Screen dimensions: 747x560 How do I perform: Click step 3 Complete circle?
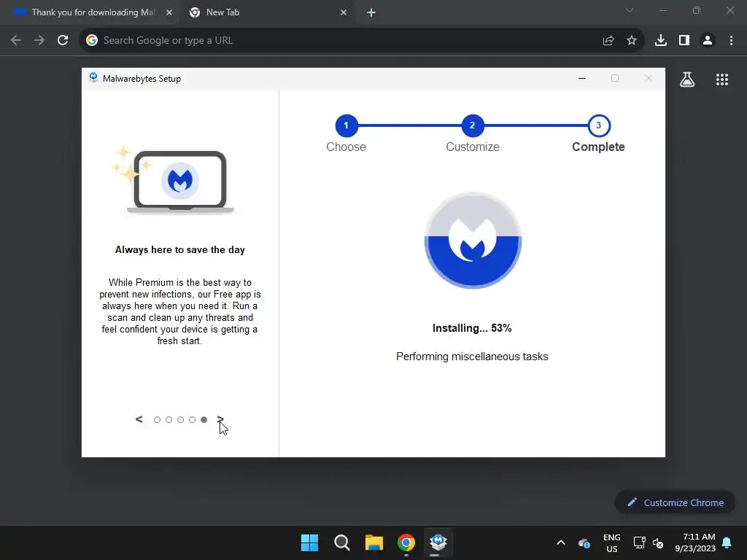pyautogui.click(x=599, y=125)
